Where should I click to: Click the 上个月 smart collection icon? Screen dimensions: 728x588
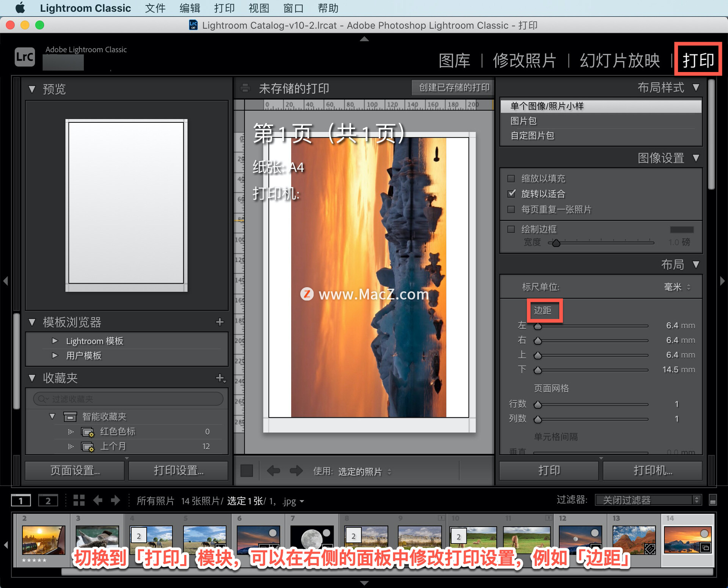coord(88,446)
